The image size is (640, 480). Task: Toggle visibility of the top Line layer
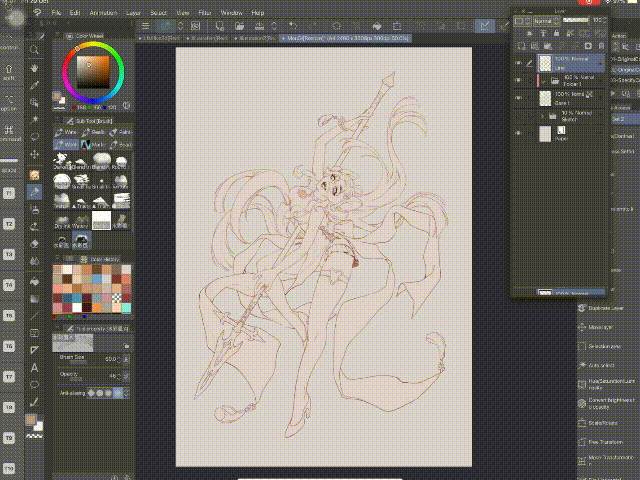click(x=518, y=61)
